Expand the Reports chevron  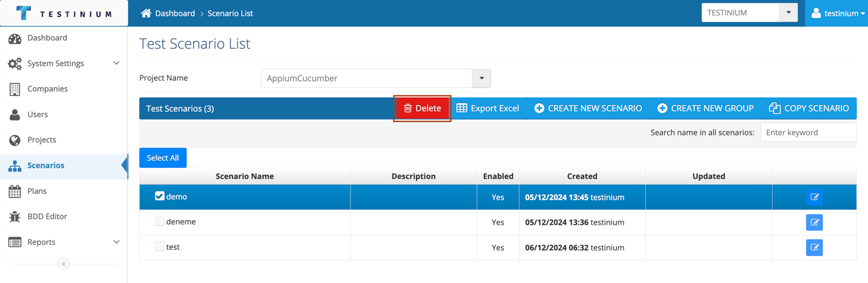pos(116,242)
